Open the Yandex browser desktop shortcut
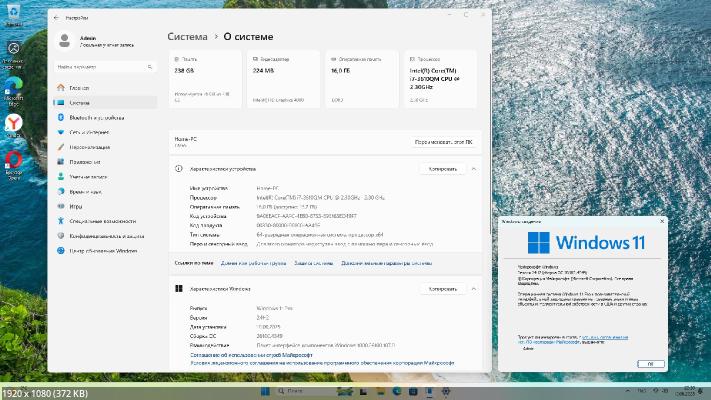Viewport: 711px width, 400px height. (13, 126)
